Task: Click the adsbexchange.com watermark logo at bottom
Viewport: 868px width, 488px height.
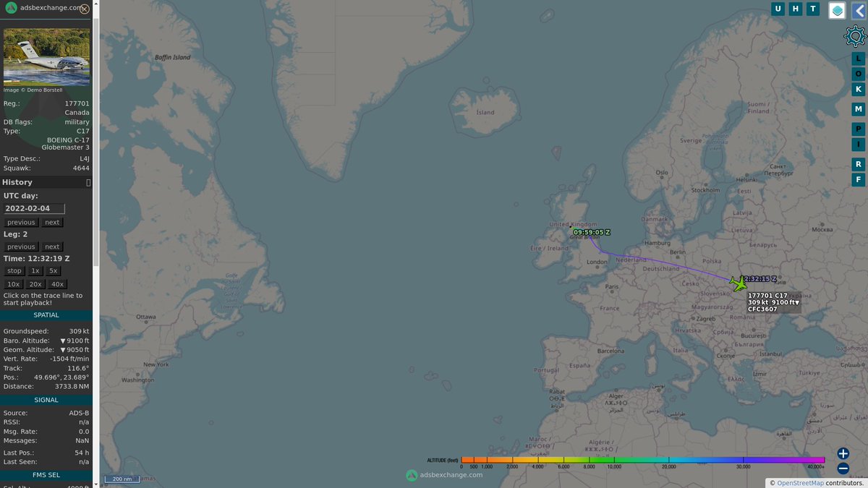Action: click(444, 475)
